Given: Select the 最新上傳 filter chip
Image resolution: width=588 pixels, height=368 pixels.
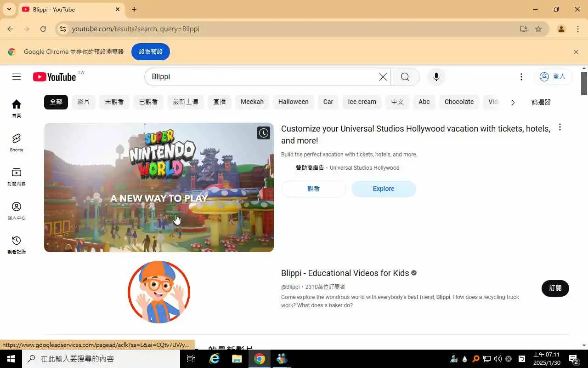Looking at the screenshot, I should [x=186, y=102].
